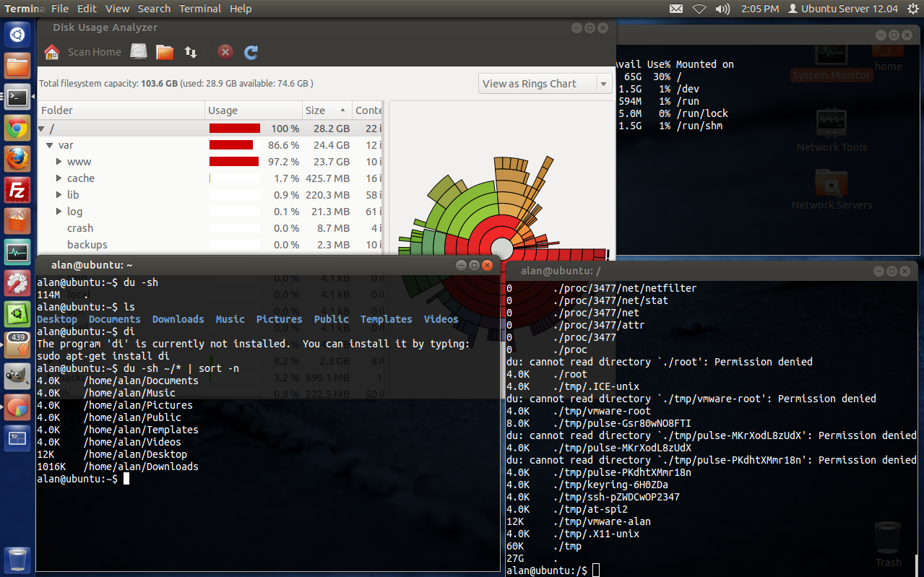The height and width of the screenshot is (577, 924).
Task: Click the 2:05 PM clock indicator
Action: (760, 9)
